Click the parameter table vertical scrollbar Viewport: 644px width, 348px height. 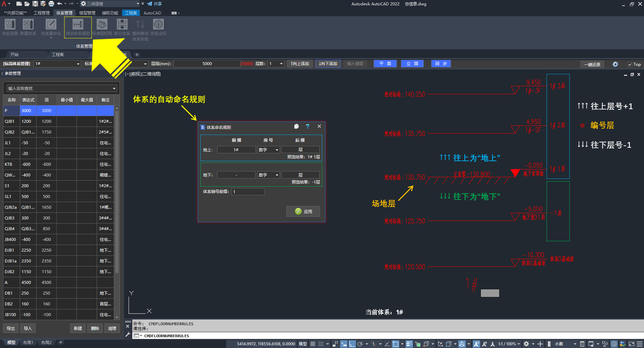coord(117,201)
